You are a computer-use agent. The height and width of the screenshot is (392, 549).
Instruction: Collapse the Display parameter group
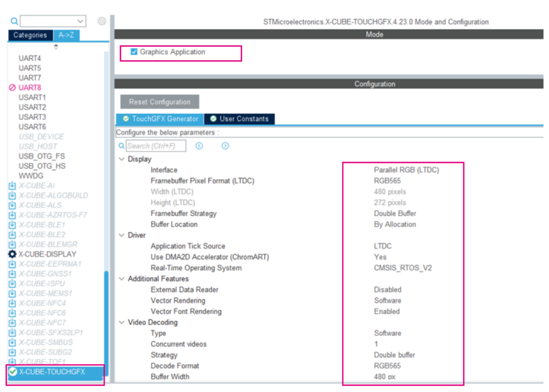point(122,159)
